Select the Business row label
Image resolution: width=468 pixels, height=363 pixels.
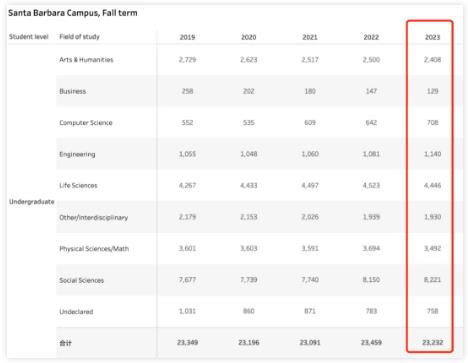point(73,91)
